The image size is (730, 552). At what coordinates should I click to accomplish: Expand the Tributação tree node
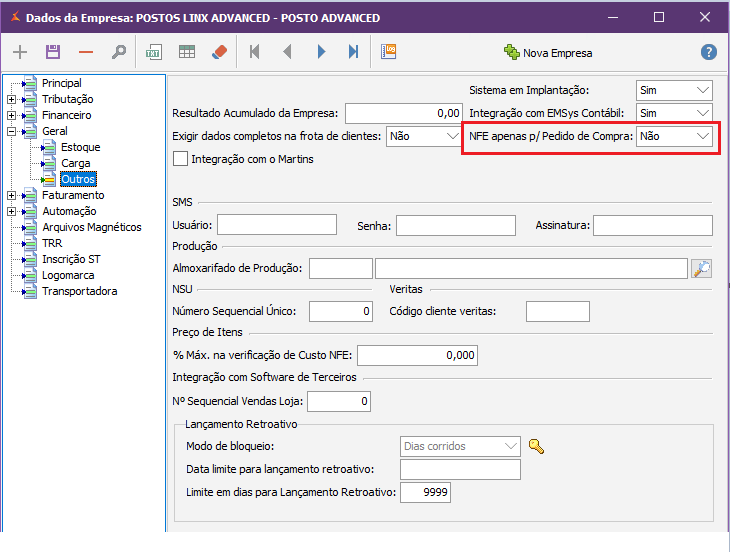point(12,100)
